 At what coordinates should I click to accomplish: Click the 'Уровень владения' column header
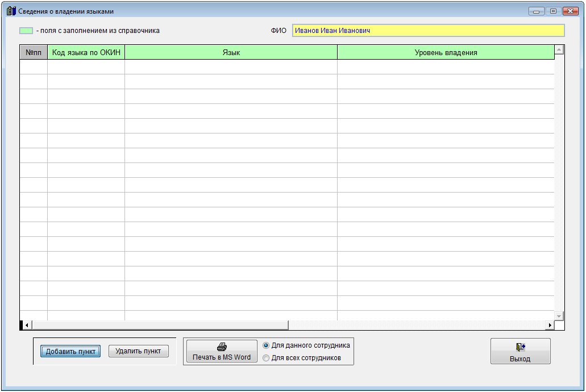pyautogui.click(x=446, y=52)
